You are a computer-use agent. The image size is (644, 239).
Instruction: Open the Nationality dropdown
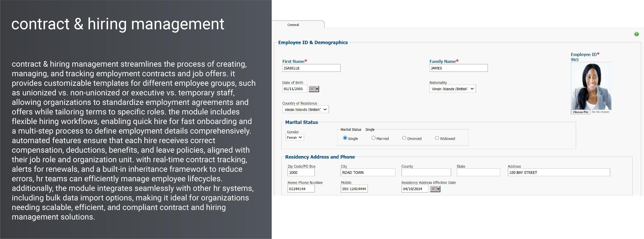click(x=452, y=89)
